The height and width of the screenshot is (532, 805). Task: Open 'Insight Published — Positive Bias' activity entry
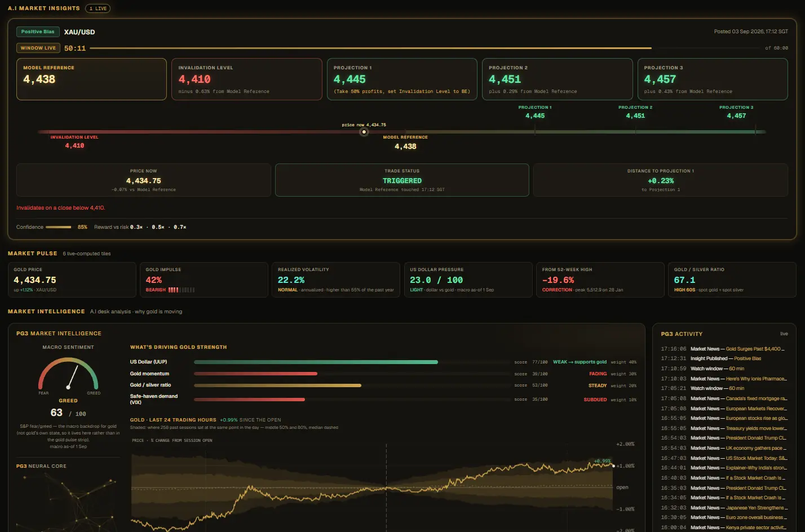[724, 358]
